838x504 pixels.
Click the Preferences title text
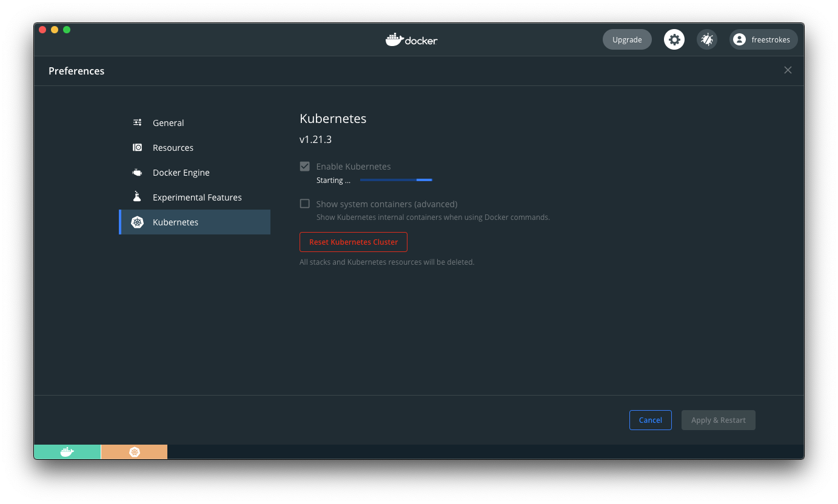(76, 71)
